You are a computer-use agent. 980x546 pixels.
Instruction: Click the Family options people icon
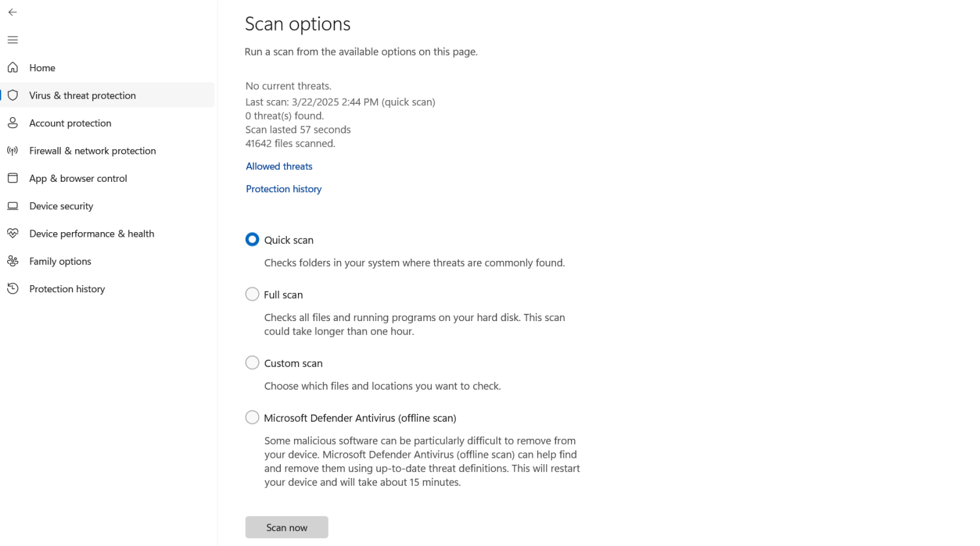point(12,261)
